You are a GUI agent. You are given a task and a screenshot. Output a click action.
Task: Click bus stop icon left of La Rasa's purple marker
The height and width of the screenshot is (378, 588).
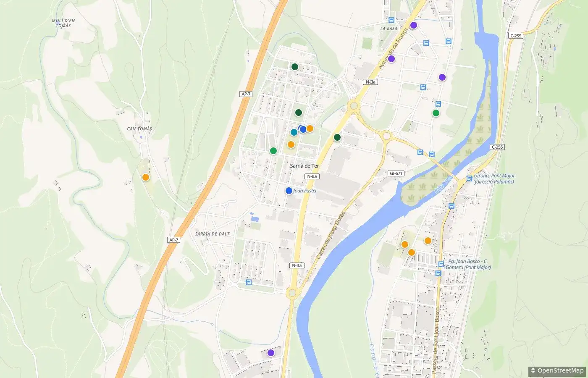[391, 20]
